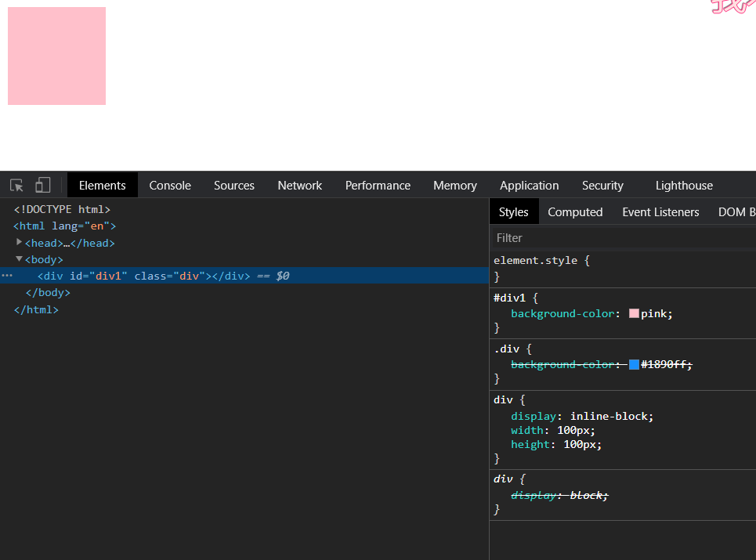Toggle the device toolbar icon

pyautogui.click(x=42, y=186)
